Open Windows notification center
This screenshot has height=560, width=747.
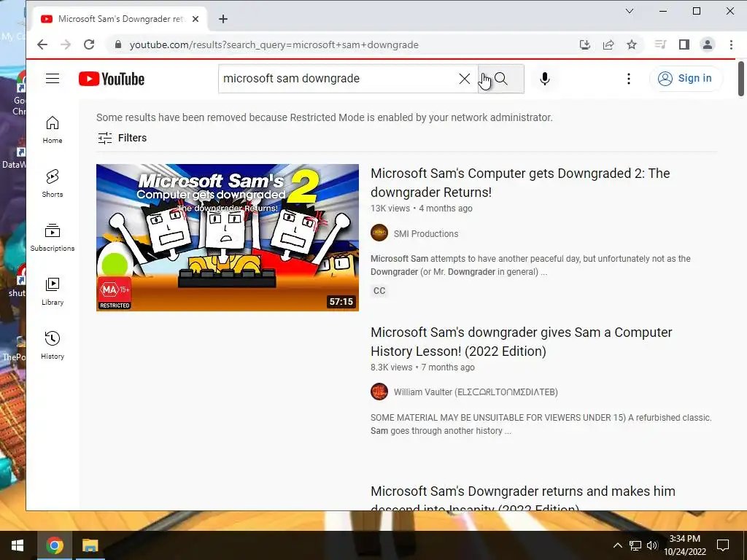coord(723,545)
